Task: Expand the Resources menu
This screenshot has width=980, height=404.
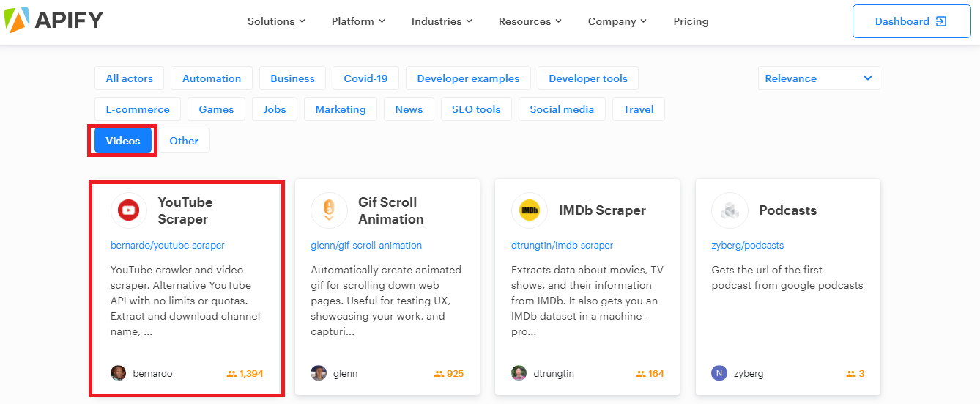Action: click(530, 21)
